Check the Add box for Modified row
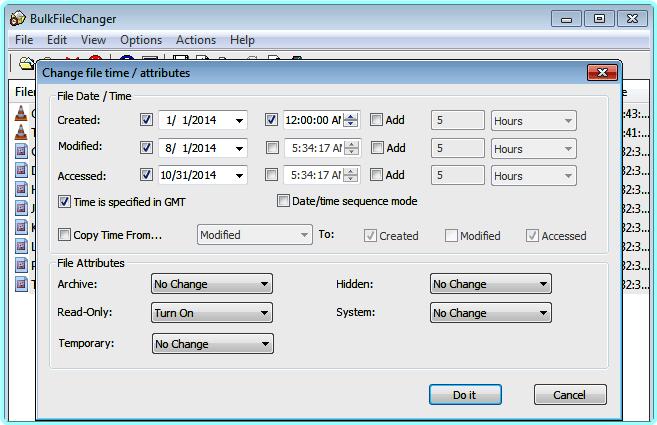The width and height of the screenshot is (657, 425). click(376, 148)
